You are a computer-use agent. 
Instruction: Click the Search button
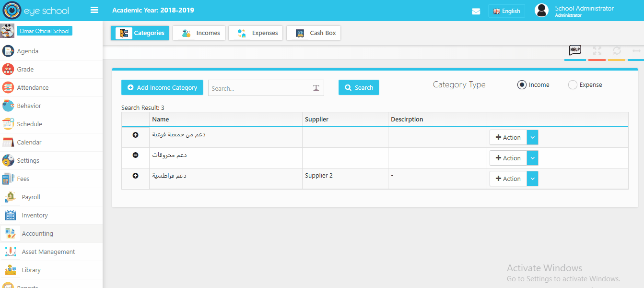click(x=359, y=87)
